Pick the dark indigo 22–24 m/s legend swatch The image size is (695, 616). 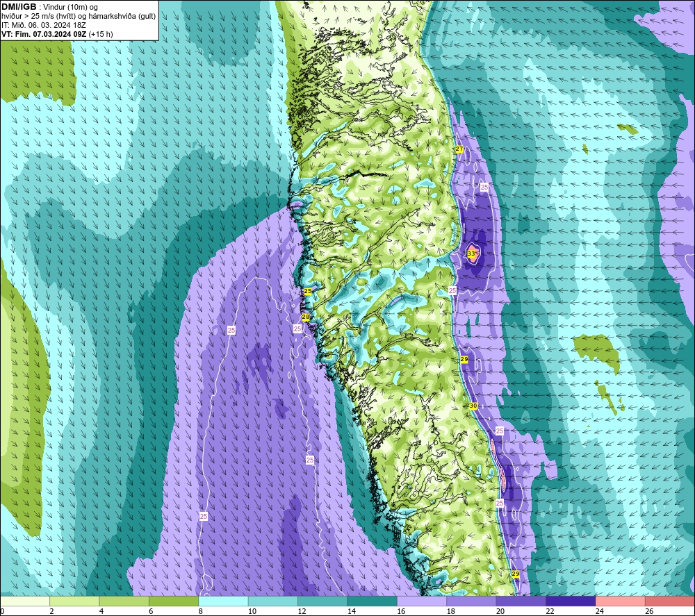click(x=571, y=601)
